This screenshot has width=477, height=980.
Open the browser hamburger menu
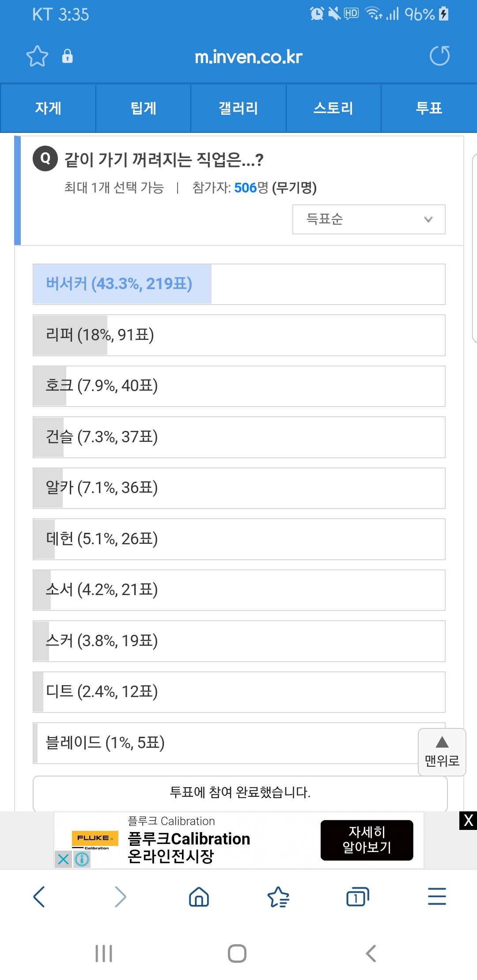point(437,897)
